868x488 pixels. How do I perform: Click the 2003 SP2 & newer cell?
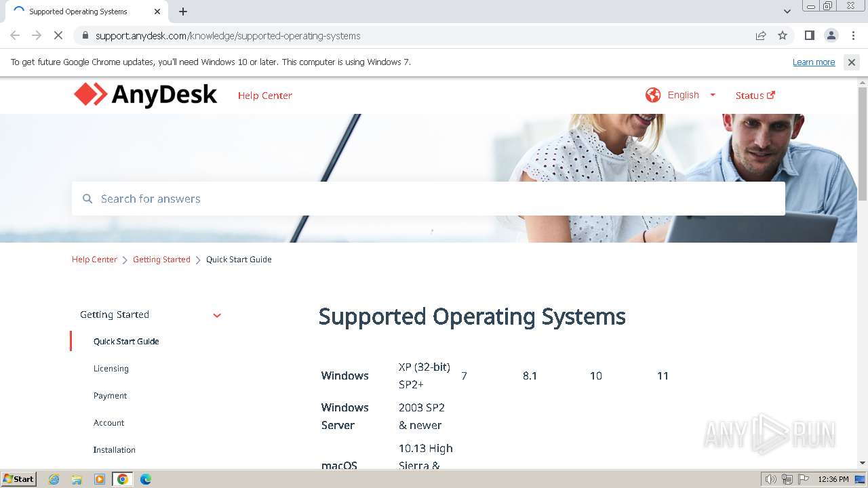pos(422,416)
